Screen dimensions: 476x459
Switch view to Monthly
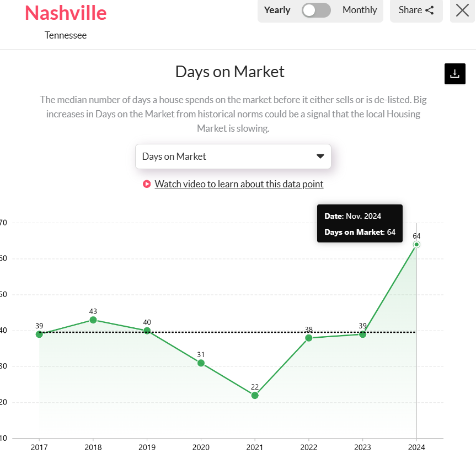tap(359, 10)
